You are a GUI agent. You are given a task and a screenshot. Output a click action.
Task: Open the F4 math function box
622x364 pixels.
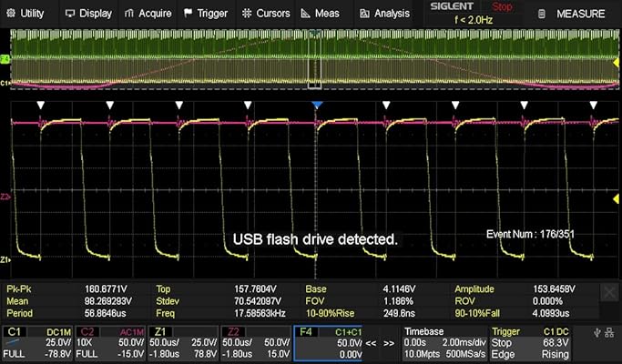pyautogui.click(x=328, y=340)
